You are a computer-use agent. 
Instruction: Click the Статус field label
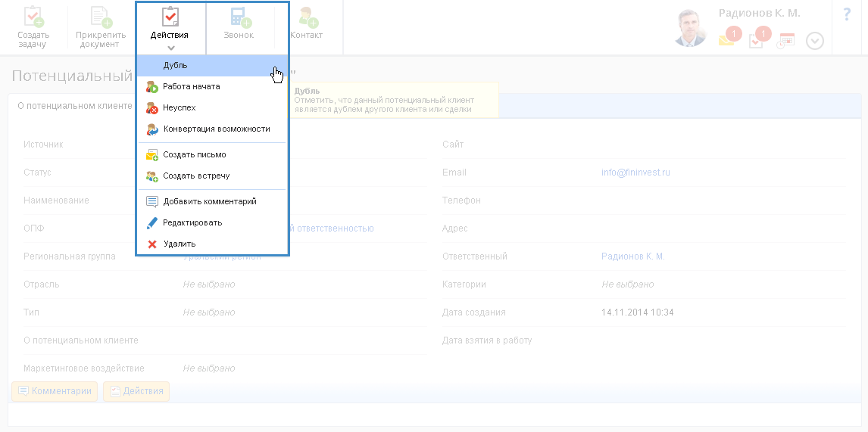click(x=37, y=172)
